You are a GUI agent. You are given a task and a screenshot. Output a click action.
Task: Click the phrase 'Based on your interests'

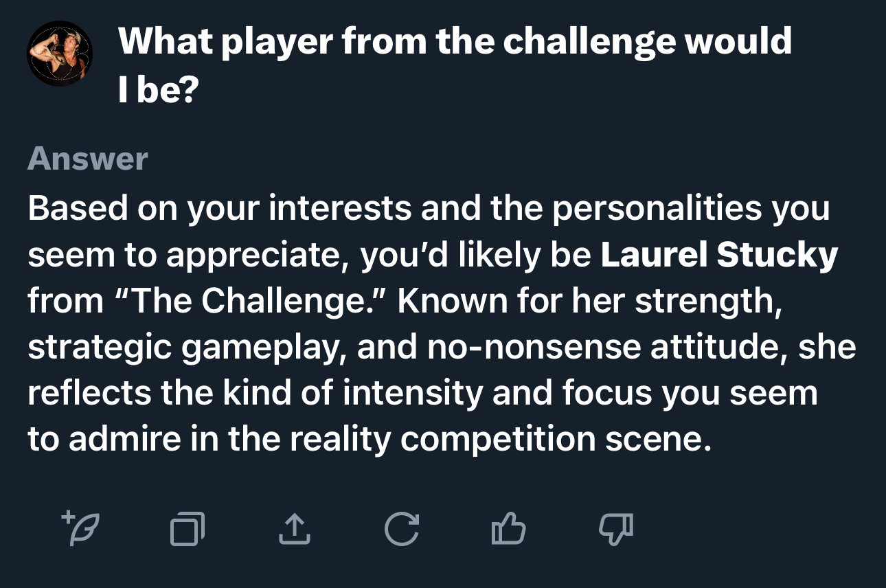(x=219, y=209)
